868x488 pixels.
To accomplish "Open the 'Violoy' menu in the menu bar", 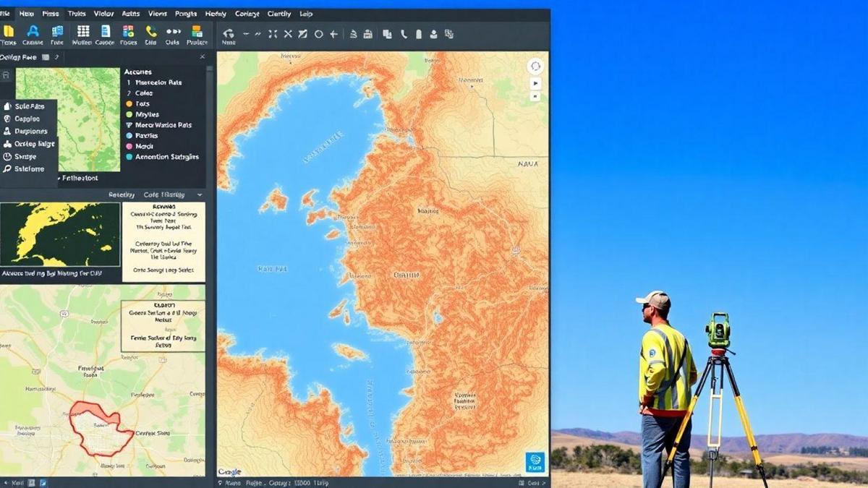I will tap(103, 14).
